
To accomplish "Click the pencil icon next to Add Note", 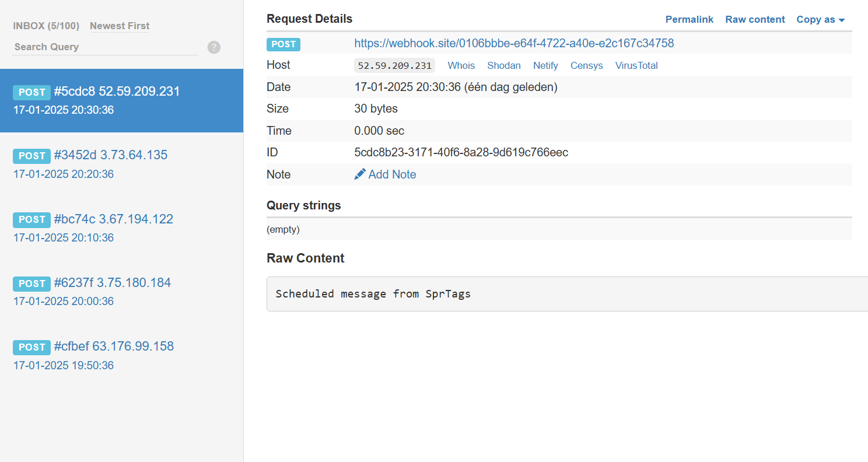I will [x=359, y=174].
